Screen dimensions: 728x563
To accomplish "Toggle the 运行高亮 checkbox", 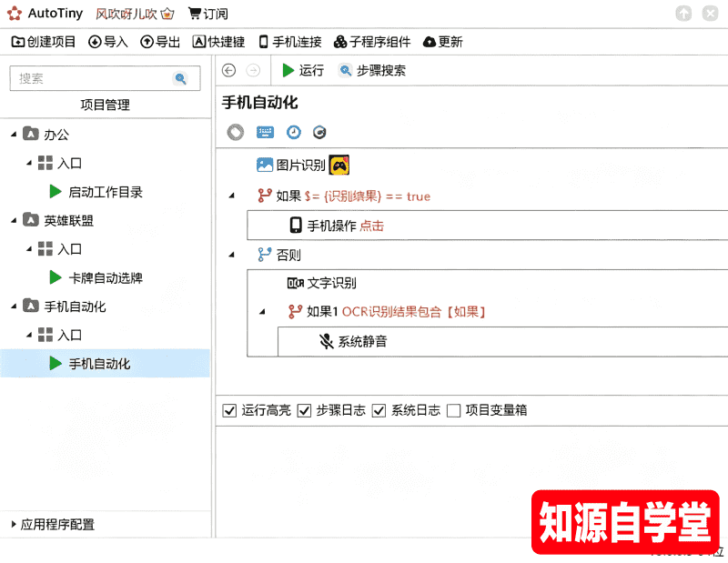I will click(x=229, y=410).
